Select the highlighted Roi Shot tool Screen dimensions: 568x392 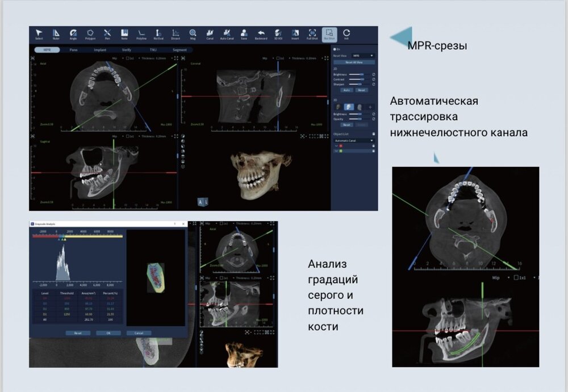click(x=329, y=35)
